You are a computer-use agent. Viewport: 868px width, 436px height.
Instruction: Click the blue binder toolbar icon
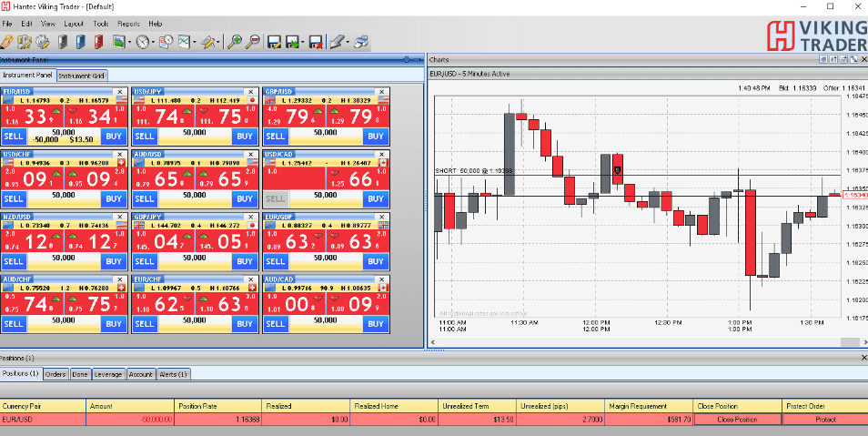(x=81, y=42)
